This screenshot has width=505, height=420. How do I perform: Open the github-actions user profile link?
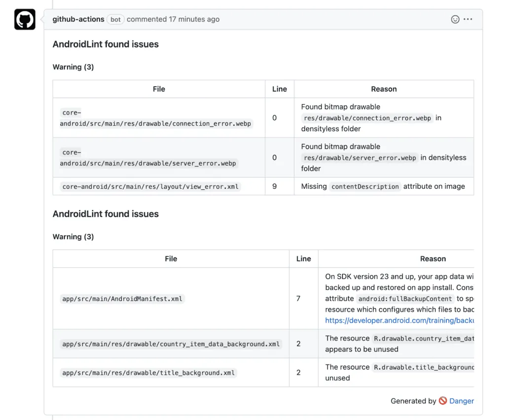coord(78,19)
